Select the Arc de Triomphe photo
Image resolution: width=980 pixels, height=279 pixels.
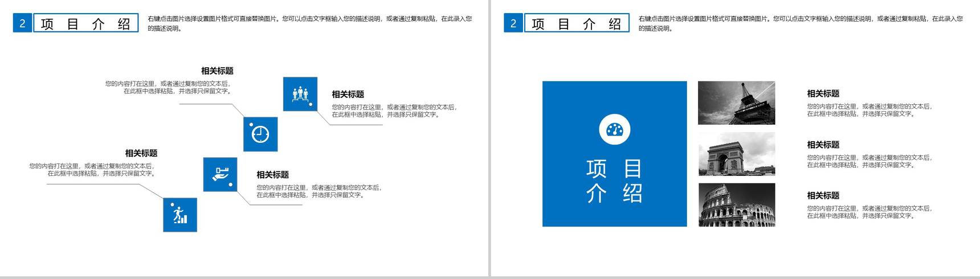pos(736,154)
